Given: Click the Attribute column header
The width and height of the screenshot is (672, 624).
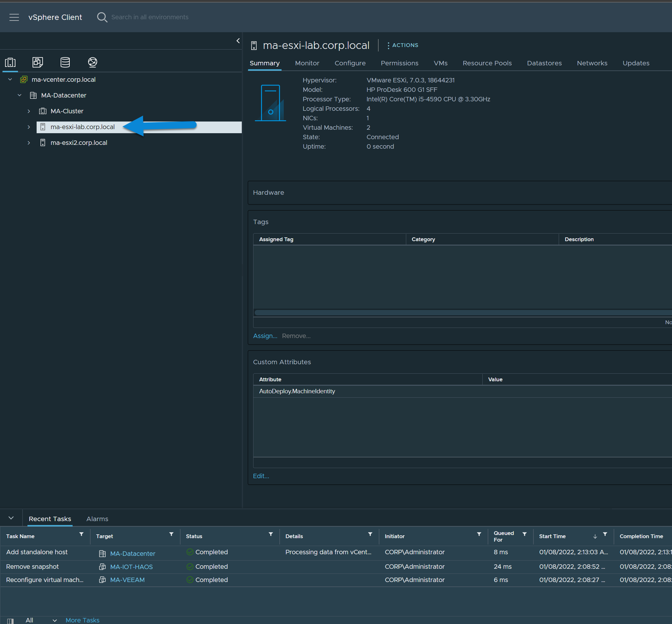Looking at the screenshot, I should coord(368,379).
